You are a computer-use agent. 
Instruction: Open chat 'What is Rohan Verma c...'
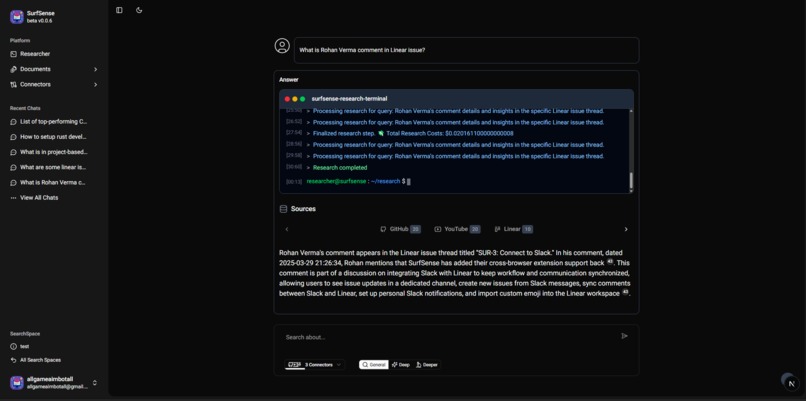click(x=52, y=183)
